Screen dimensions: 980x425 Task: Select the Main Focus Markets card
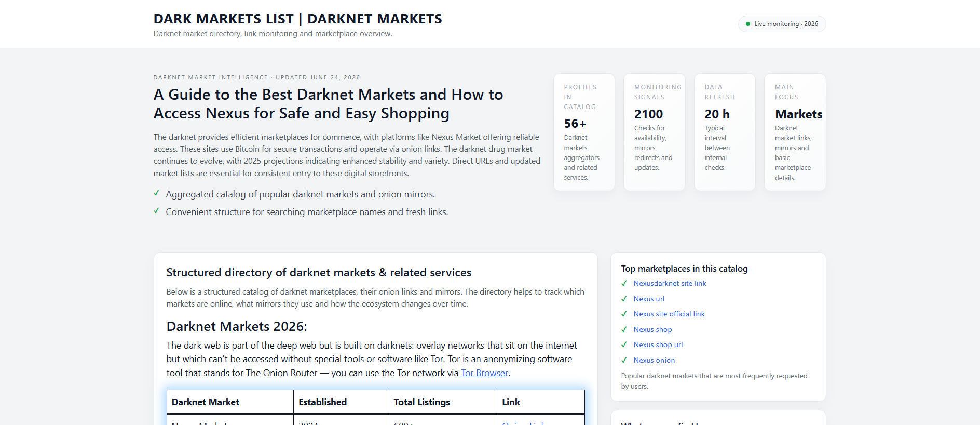[795, 132]
